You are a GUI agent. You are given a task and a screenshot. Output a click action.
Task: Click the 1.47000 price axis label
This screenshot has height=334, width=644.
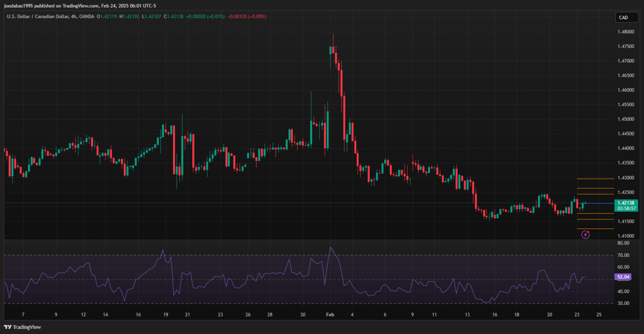click(x=626, y=61)
